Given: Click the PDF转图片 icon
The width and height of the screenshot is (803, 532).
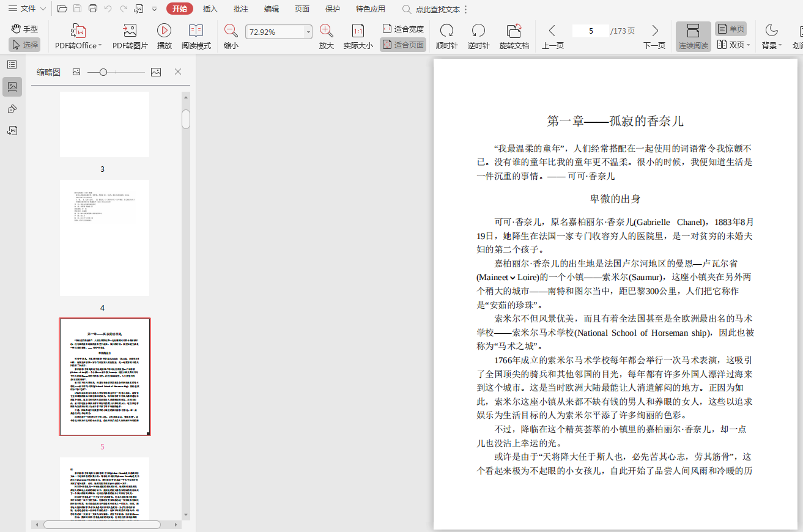Looking at the screenshot, I should click(x=130, y=31).
